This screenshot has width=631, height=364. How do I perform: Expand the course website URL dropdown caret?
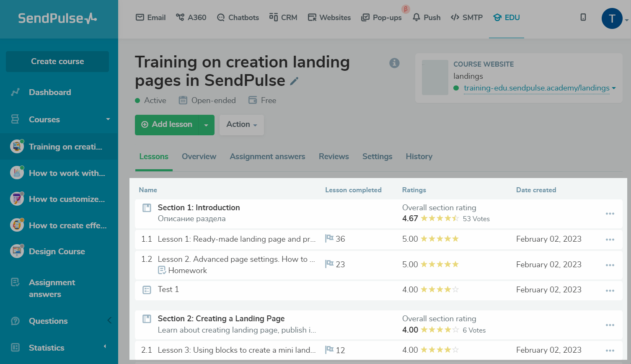[x=614, y=88]
